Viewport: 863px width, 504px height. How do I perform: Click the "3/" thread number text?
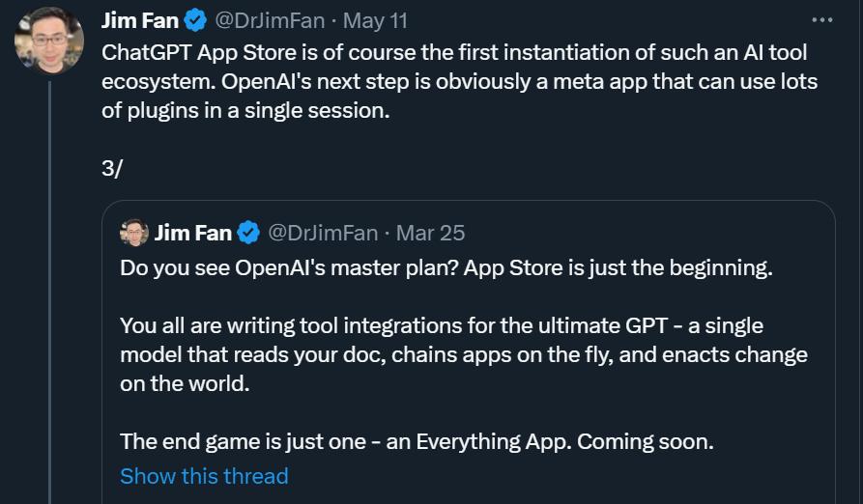point(112,168)
